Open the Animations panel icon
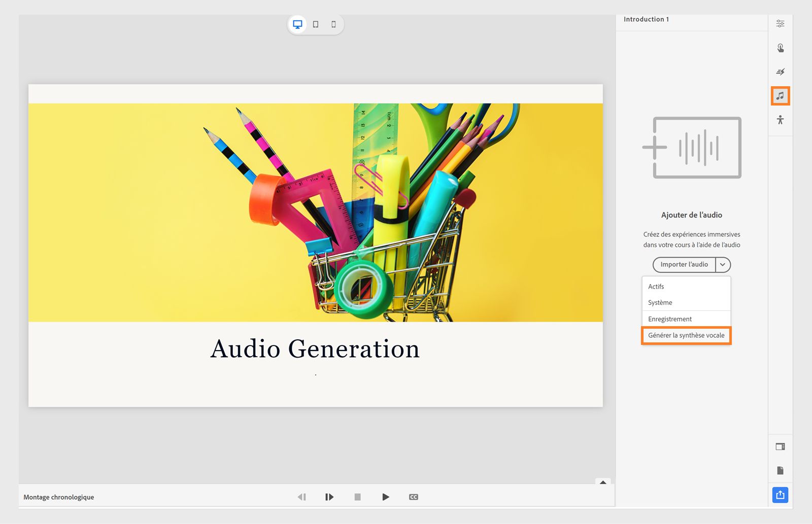Viewport: 812px width, 524px height. (x=780, y=72)
